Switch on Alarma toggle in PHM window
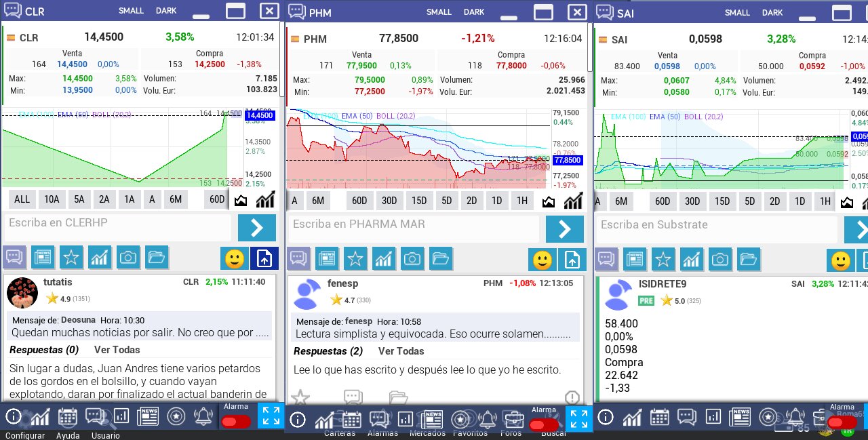The width and height of the screenshot is (868, 440). pos(544,425)
